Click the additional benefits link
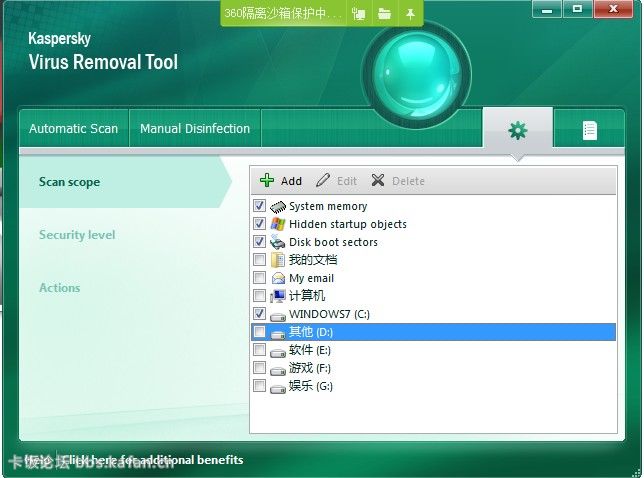Screen dimensions: 644x478 (x=154, y=460)
